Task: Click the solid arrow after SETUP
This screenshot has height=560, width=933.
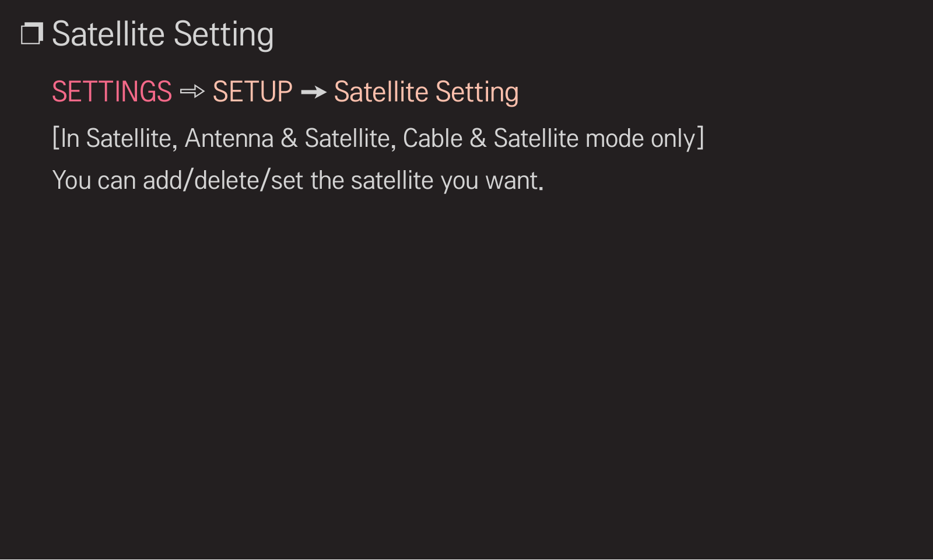Action: [x=314, y=92]
